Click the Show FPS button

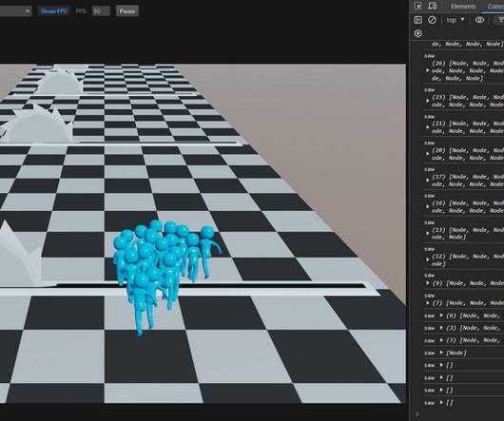coord(53,10)
